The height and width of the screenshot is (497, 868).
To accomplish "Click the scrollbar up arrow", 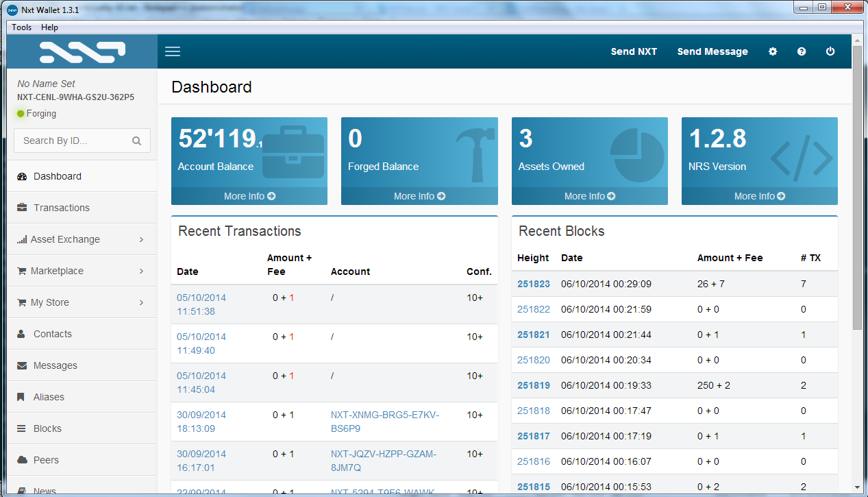I will pyautogui.click(x=857, y=40).
